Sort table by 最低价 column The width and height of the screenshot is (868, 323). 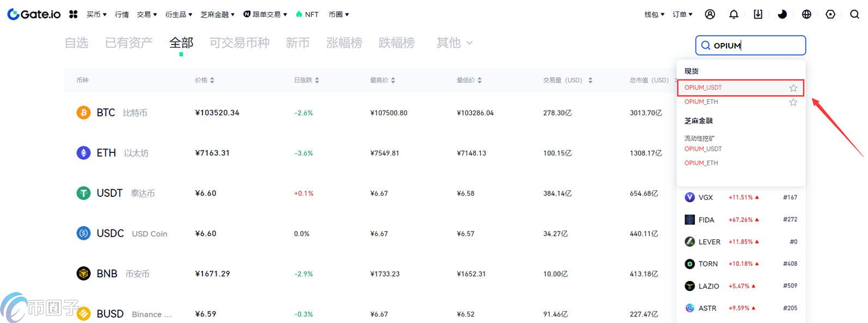tap(469, 80)
